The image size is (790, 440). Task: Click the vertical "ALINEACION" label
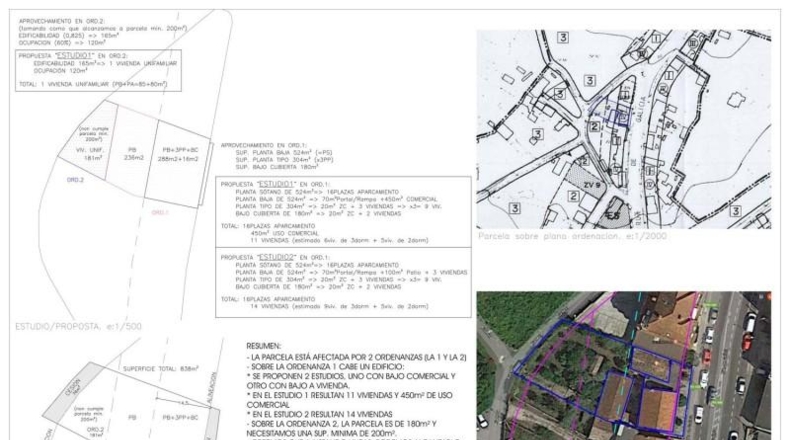point(212,387)
